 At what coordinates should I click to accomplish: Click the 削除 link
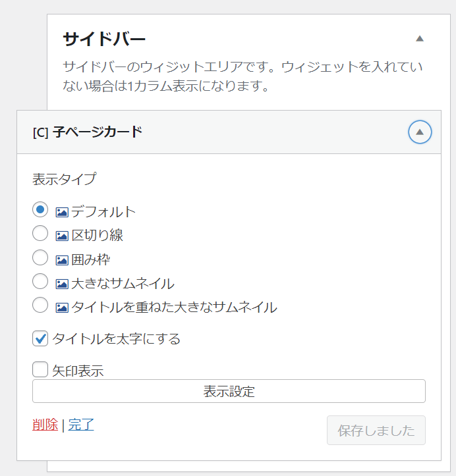[45, 425]
